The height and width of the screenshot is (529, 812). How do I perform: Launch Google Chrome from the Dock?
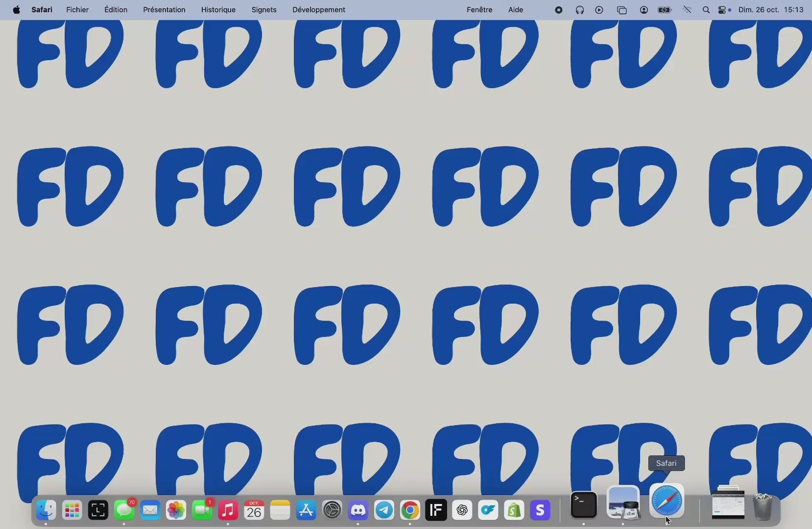410,510
